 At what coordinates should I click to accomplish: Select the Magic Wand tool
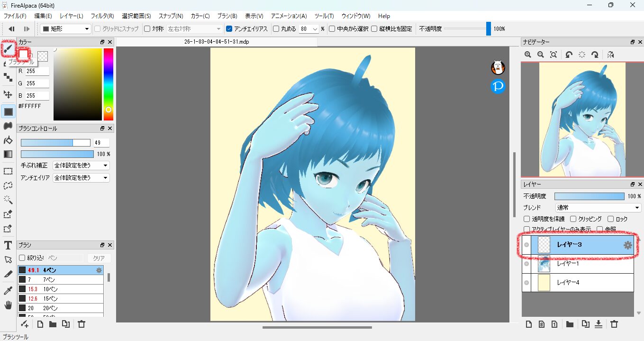point(8,200)
